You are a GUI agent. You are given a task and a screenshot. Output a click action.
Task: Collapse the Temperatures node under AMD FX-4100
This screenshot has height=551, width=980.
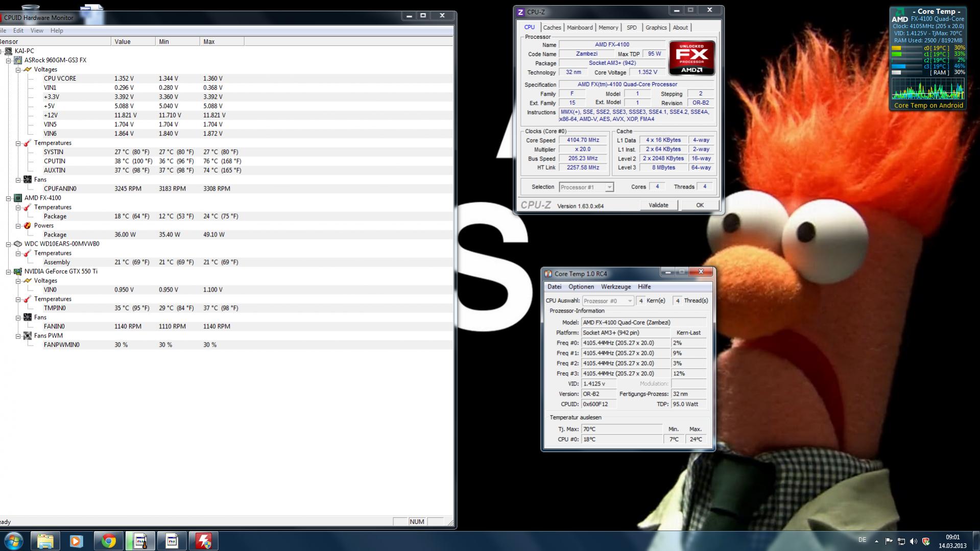tap(18, 207)
